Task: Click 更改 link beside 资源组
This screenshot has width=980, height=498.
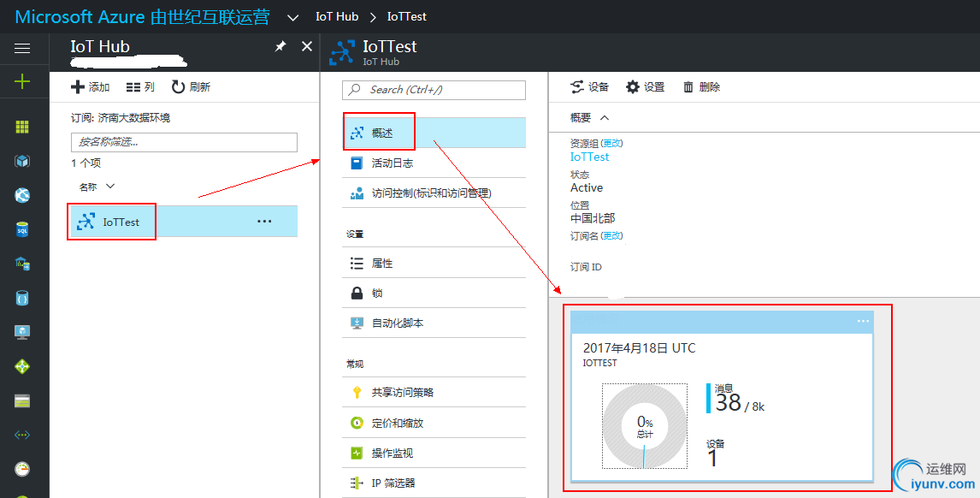Action: (612, 143)
